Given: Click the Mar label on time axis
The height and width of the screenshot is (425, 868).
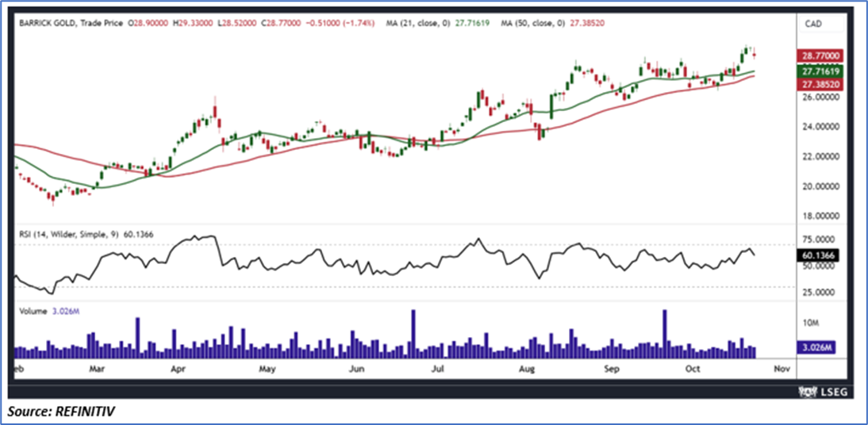Looking at the screenshot, I should (98, 369).
